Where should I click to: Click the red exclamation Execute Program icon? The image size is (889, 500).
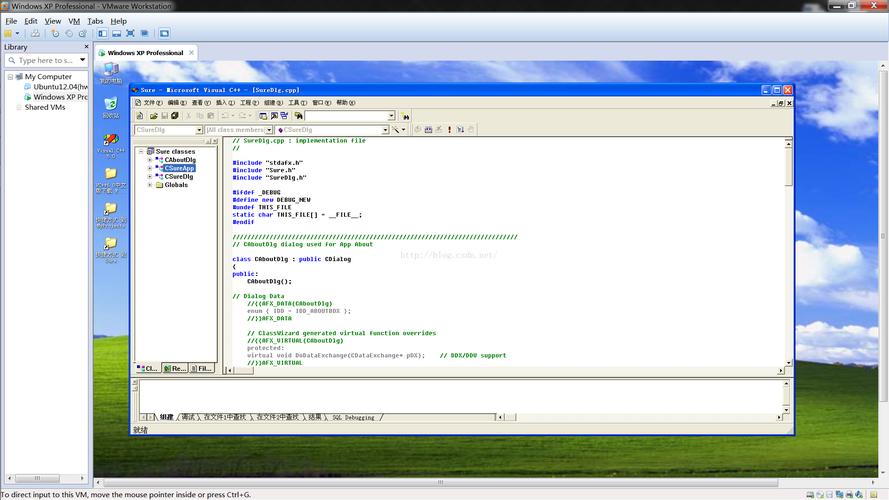tap(450, 130)
